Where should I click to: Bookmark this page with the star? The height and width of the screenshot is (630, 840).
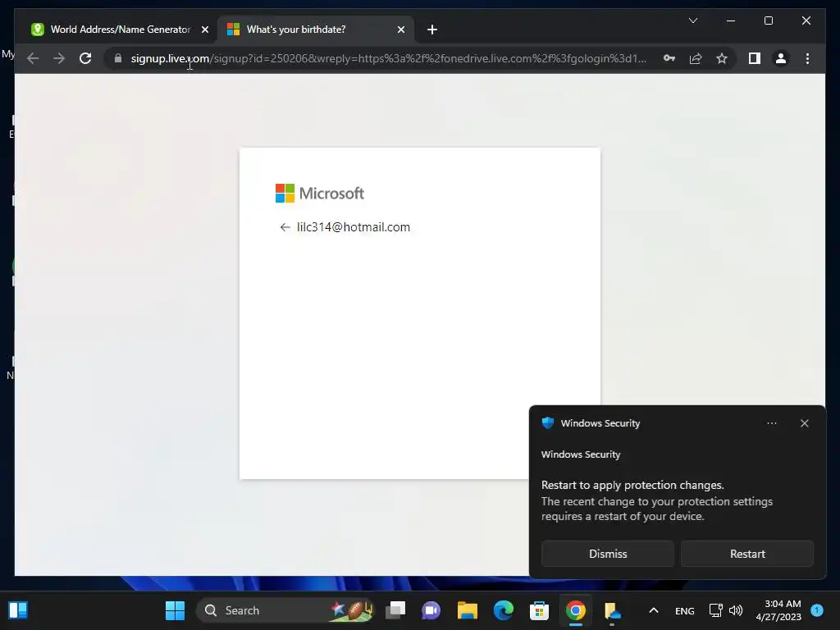[x=722, y=58]
